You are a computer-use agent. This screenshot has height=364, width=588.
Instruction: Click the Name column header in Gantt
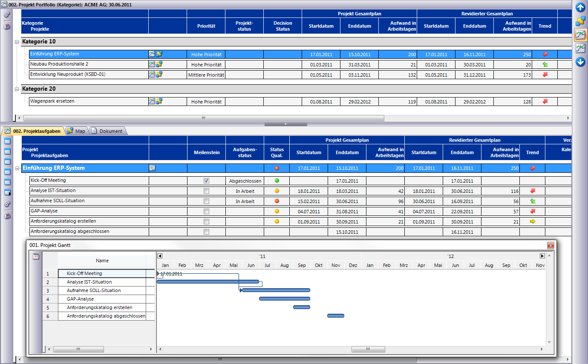(102, 261)
